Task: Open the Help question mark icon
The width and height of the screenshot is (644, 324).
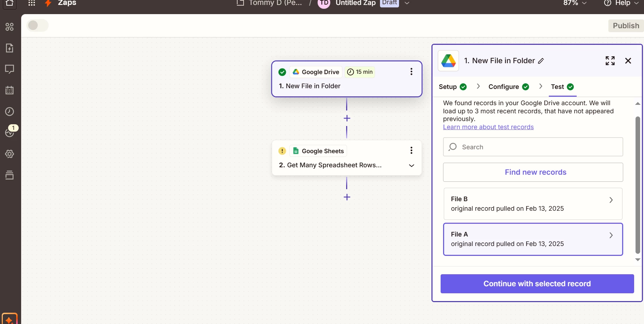Action: [608, 3]
